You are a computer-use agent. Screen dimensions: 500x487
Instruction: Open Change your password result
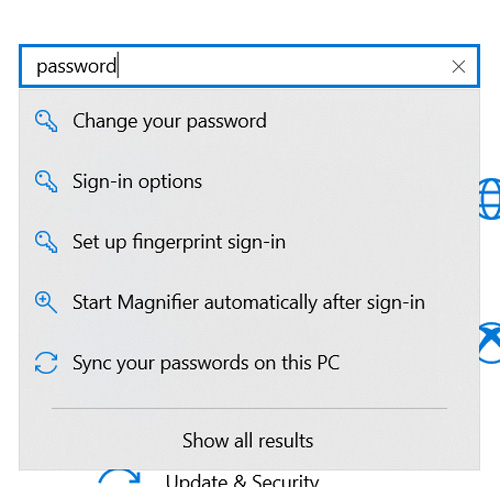249,121
